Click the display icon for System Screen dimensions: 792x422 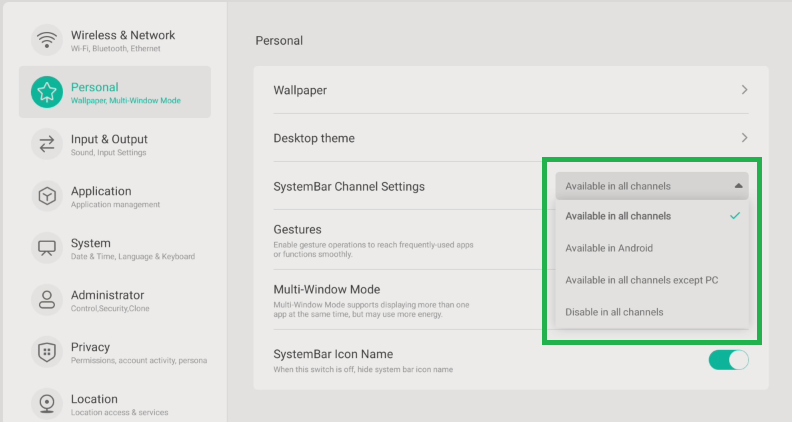(x=46, y=248)
